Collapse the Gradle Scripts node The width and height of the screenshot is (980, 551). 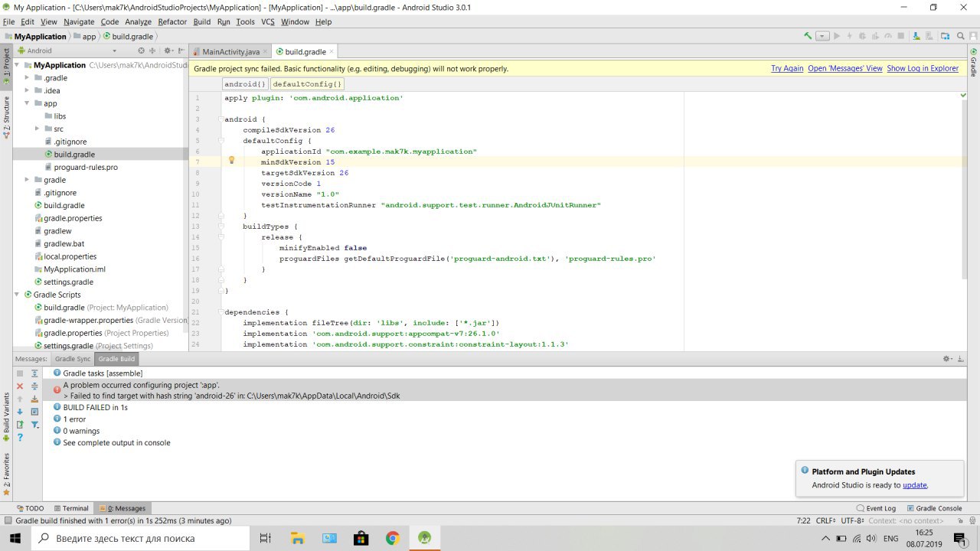[x=17, y=295]
